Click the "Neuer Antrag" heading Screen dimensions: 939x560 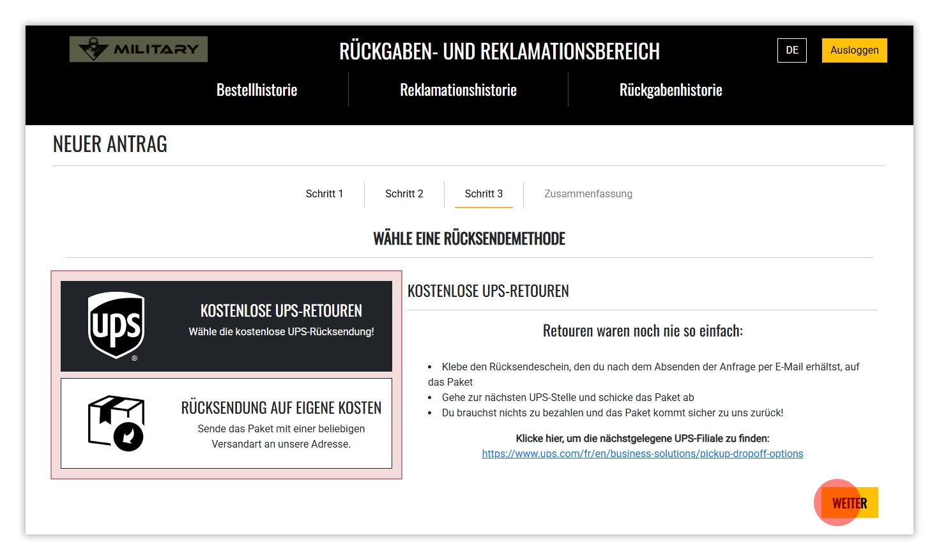coord(110,144)
